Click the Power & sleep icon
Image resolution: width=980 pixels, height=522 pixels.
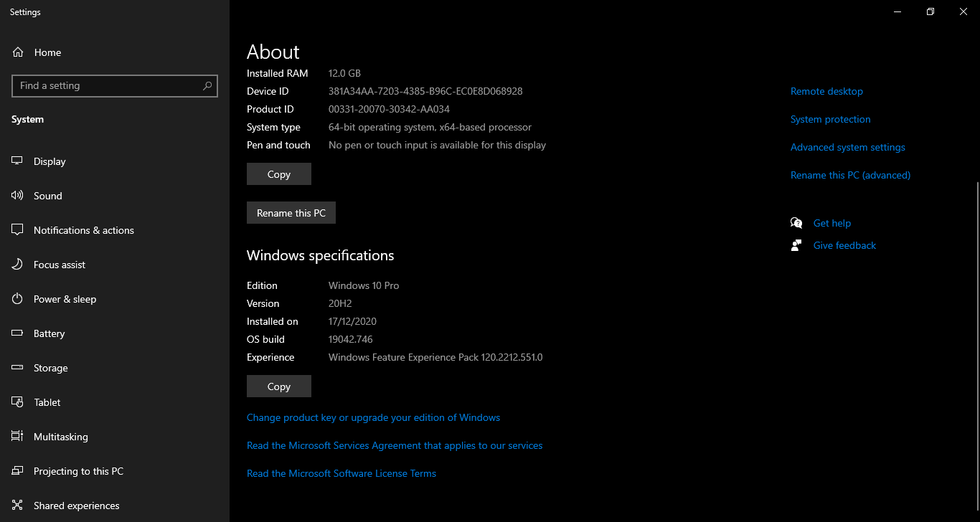tap(18, 299)
